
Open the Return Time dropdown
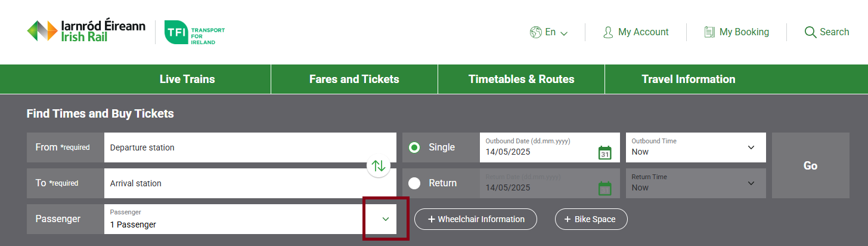(x=751, y=183)
